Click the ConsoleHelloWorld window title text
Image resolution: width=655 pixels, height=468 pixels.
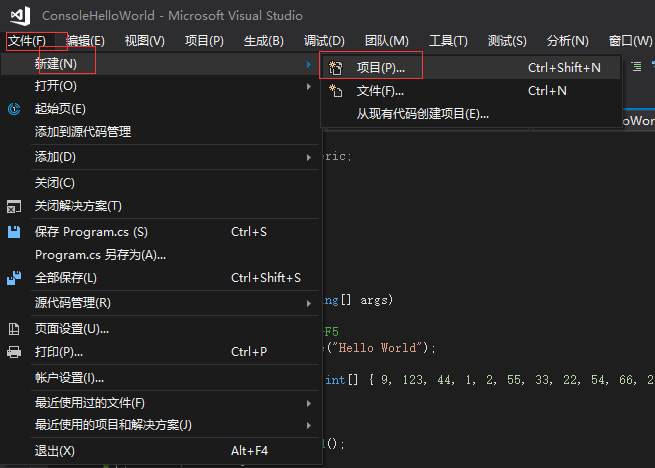[98, 16]
